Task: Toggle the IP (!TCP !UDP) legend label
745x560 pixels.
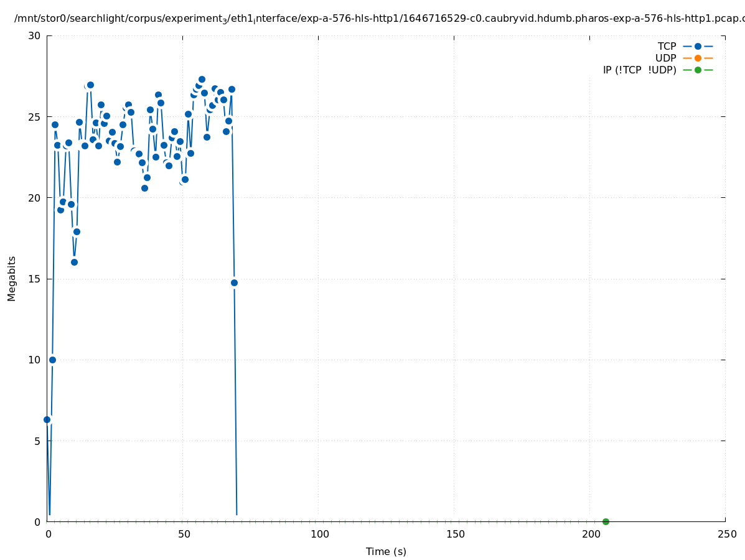Action: (639, 70)
